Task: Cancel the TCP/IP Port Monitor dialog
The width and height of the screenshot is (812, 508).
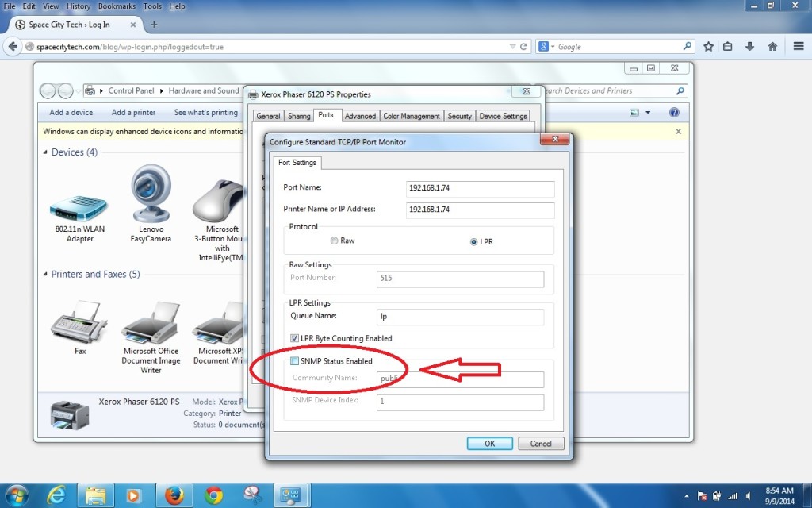Action: [541, 444]
